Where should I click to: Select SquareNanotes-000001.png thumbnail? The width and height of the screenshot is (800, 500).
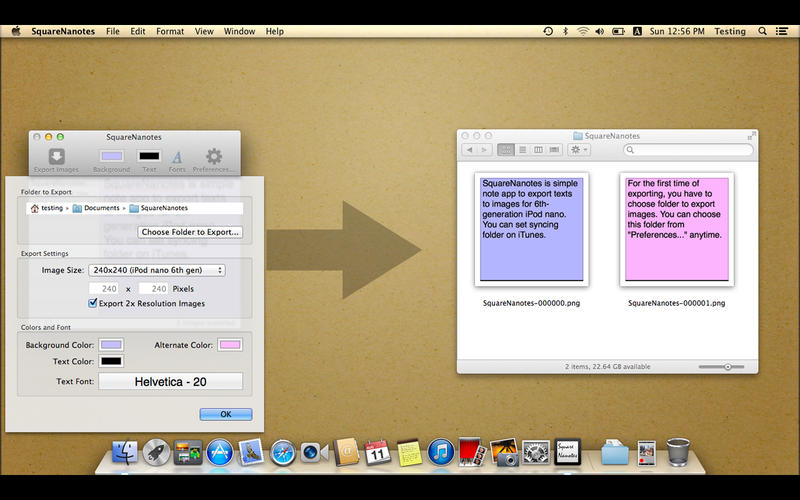pyautogui.click(x=677, y=229)
